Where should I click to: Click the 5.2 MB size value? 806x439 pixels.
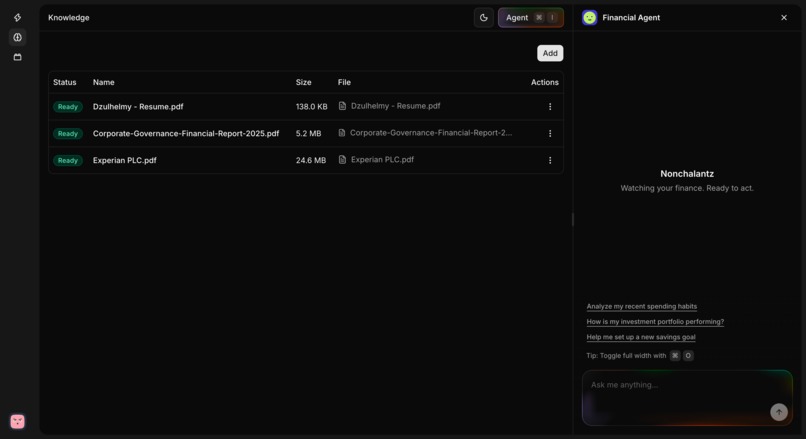(x=308, y=133)
